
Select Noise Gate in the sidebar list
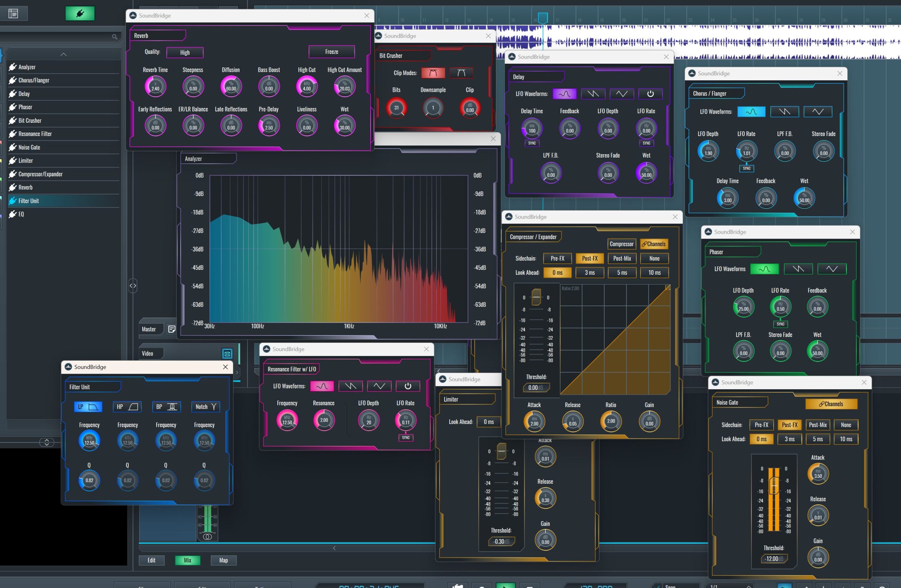tap(64, 147)
